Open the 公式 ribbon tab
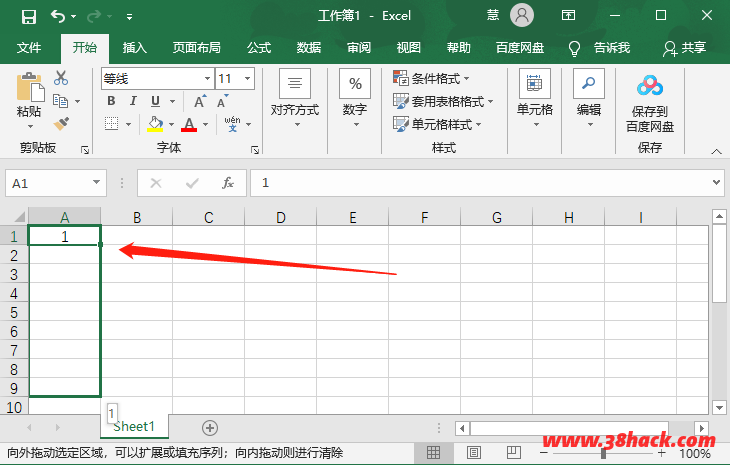 [259, 47]
